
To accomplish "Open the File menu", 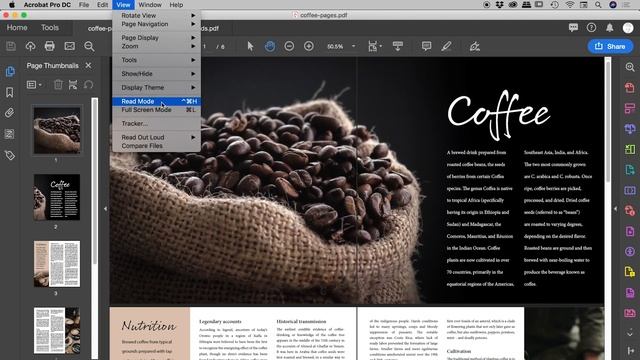I will [84, 5].
